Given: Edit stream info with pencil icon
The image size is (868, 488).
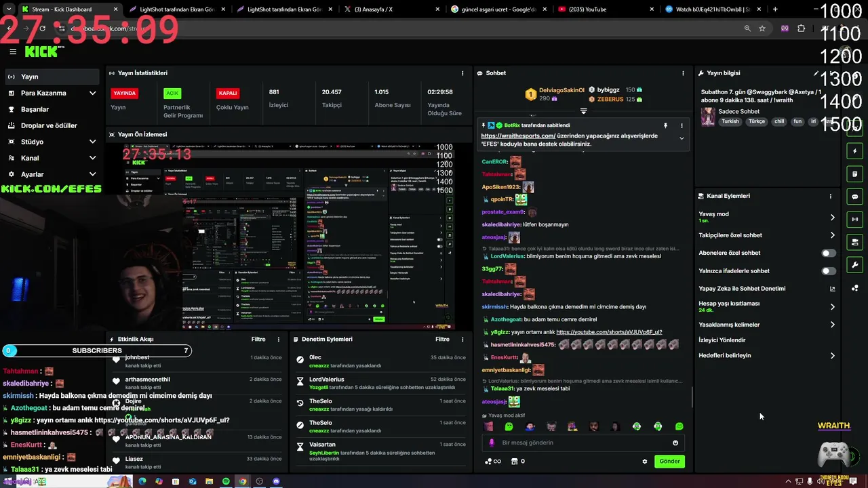Looking at the screenshot, I should tap(816, 73).
